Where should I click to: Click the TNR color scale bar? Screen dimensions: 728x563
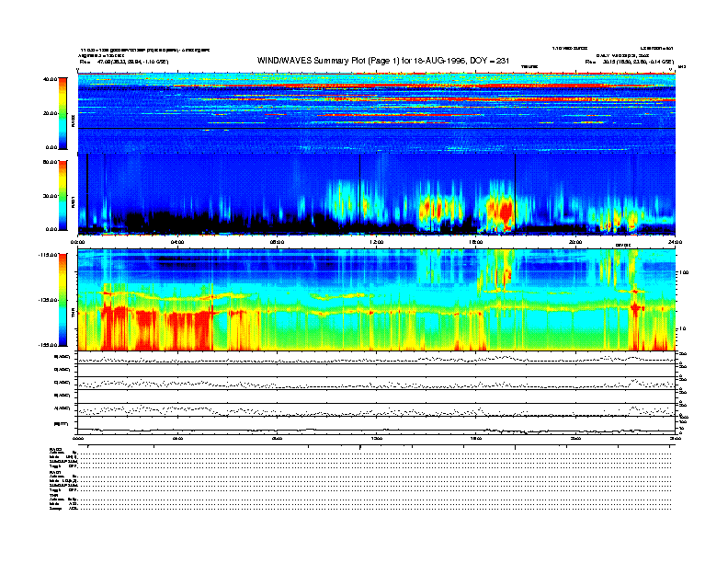63,300
